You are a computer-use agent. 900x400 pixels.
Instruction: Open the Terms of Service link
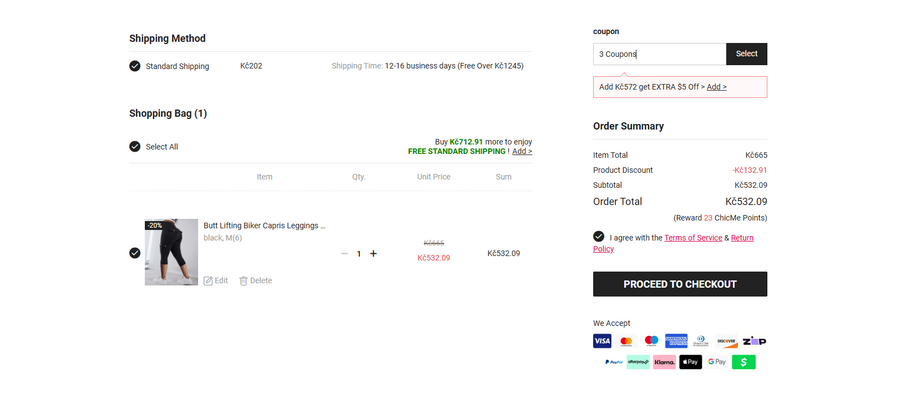coord(692,238)
